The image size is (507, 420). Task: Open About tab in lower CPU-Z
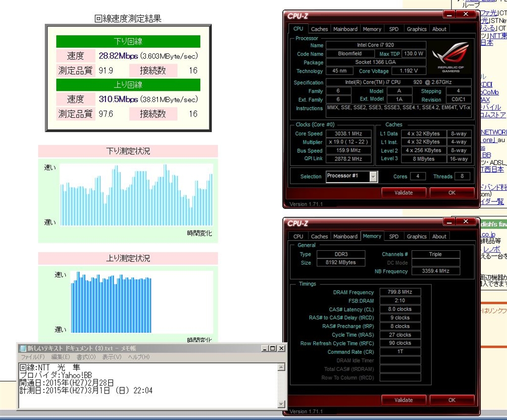(x=439, y=236)
